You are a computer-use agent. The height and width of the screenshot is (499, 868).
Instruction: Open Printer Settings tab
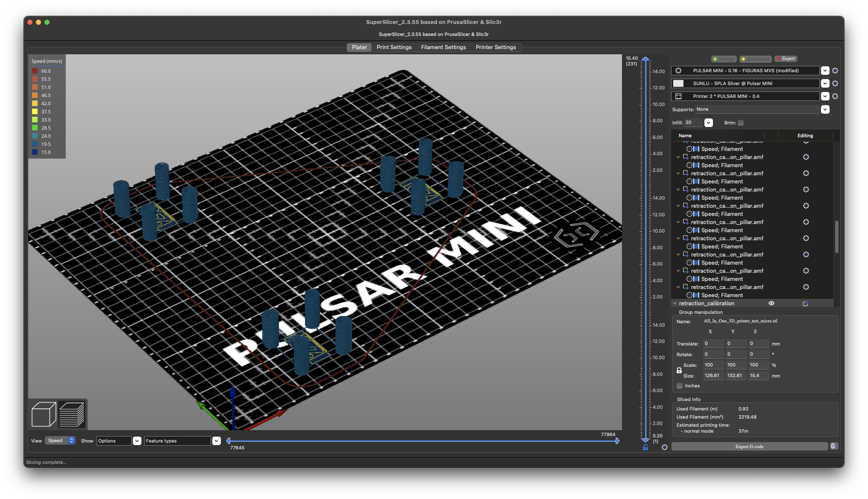pyautogui.click(x=496, y=47)
